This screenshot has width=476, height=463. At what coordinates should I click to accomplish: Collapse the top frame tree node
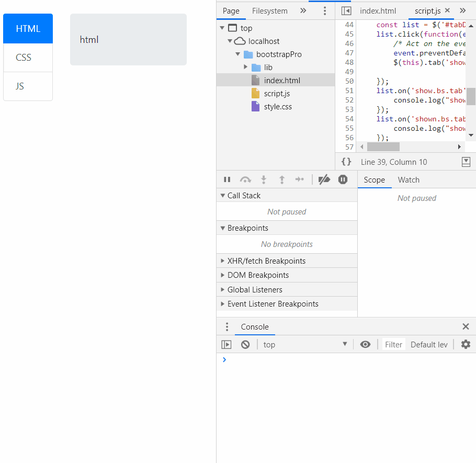(x=222, y=28)
